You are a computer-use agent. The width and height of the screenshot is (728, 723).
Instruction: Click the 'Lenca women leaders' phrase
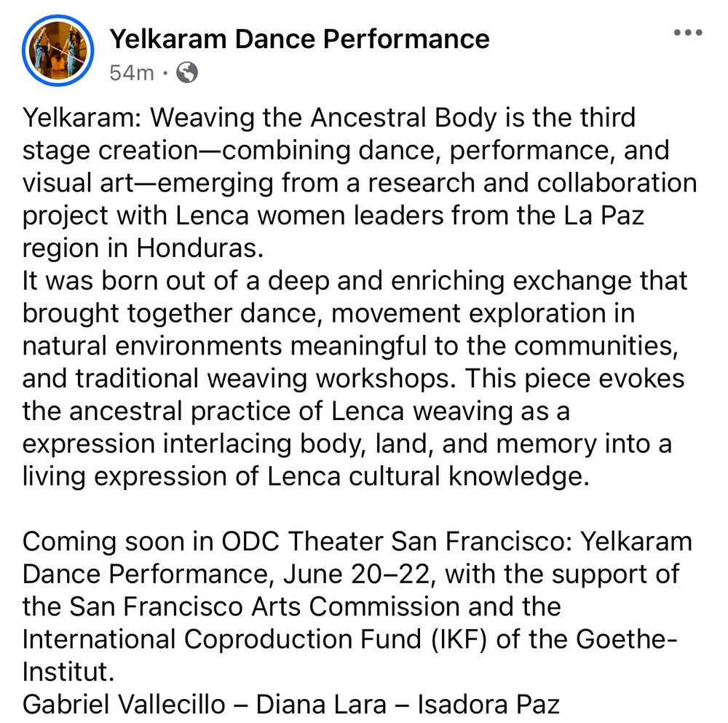(309, 216)
